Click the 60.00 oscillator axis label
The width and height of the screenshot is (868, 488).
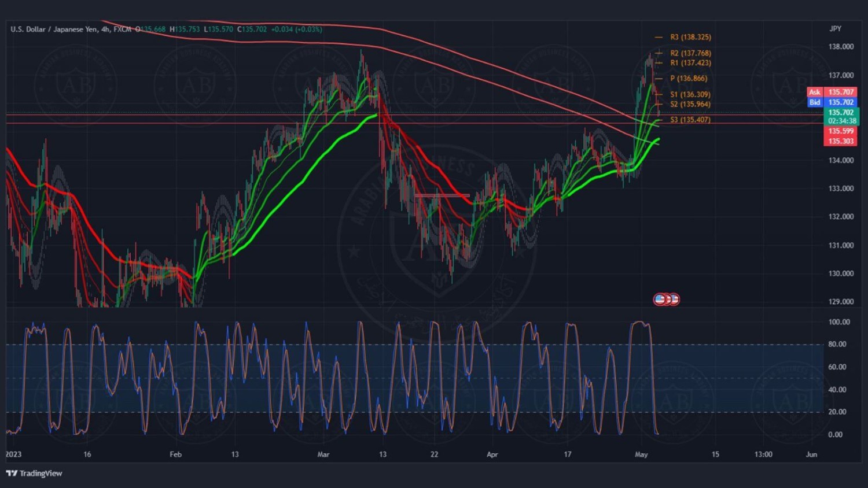click(837, 367)
